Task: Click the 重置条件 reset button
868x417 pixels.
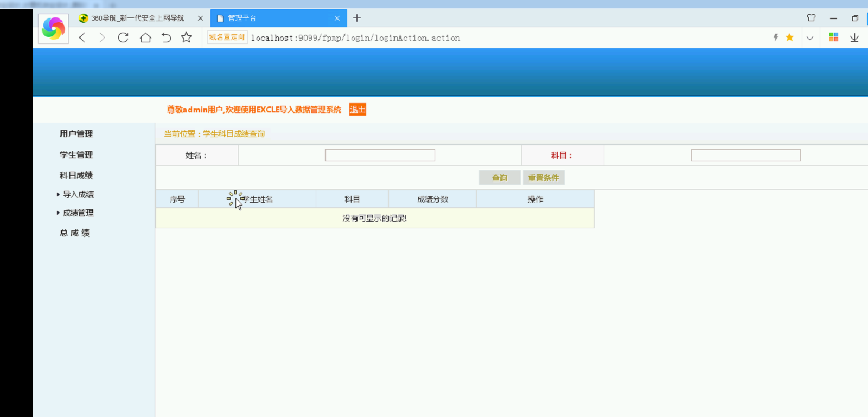Action: tap(544, 178)
